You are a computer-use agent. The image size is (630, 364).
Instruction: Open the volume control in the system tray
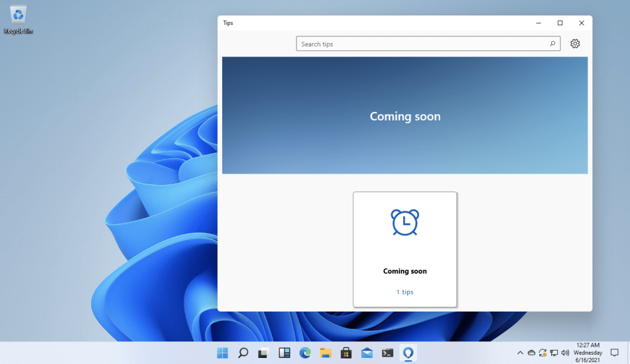(x=565, y=352)
